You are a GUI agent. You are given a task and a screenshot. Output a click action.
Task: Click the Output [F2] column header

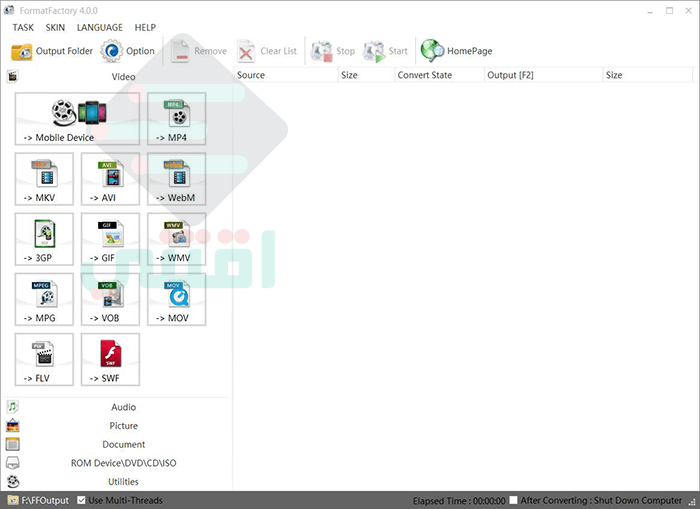(543, 75)
